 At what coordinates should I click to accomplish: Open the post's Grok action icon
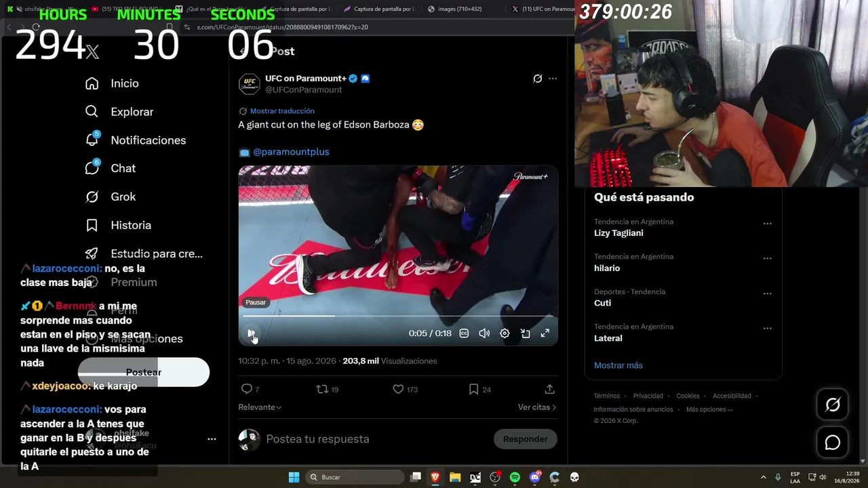coord(538,79)
